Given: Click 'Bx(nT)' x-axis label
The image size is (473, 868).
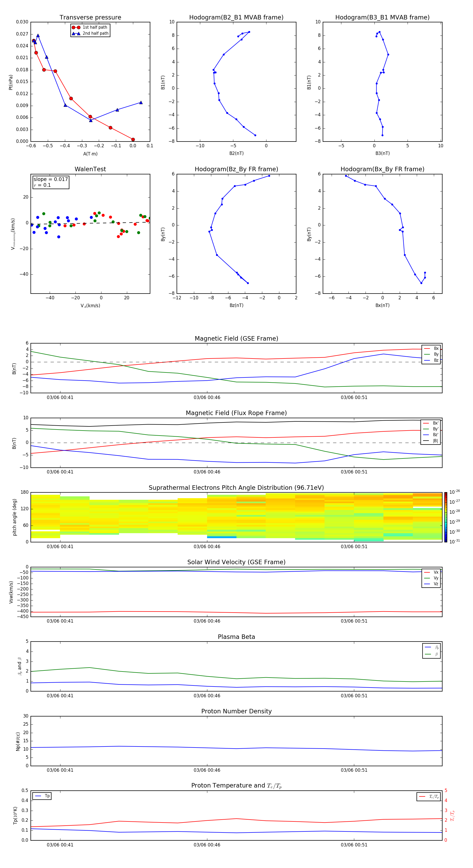Looking at the screenshot, I should click(x=382, y=305).
